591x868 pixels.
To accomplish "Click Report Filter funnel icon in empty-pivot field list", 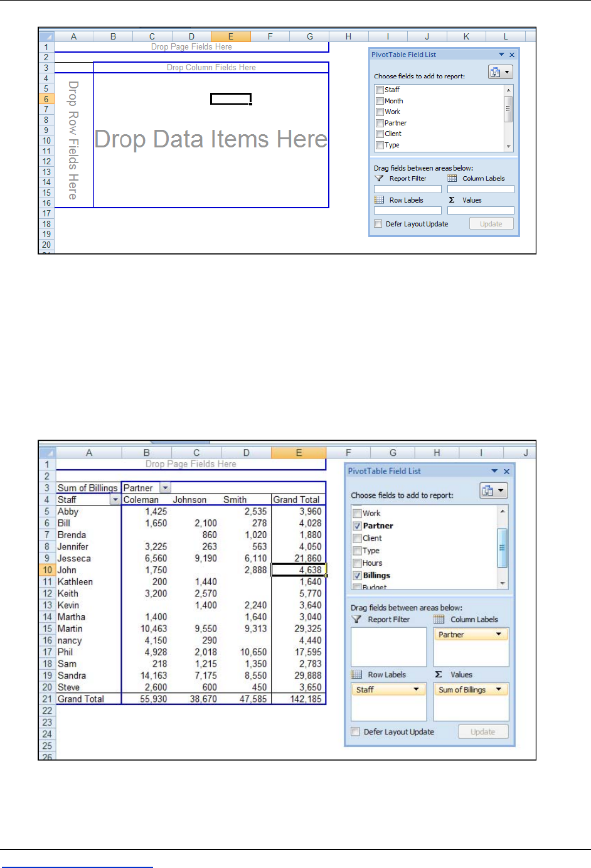I will pyautogui.click(x=379, y=179).
